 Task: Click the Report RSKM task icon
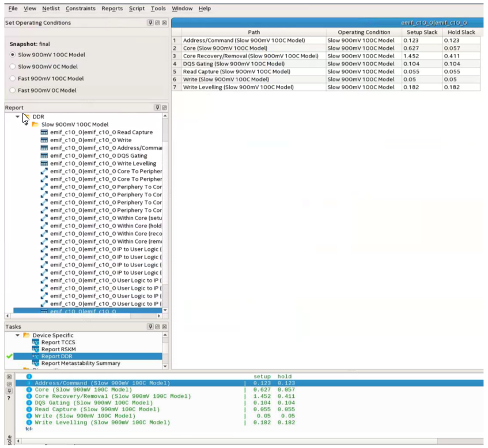36,350
